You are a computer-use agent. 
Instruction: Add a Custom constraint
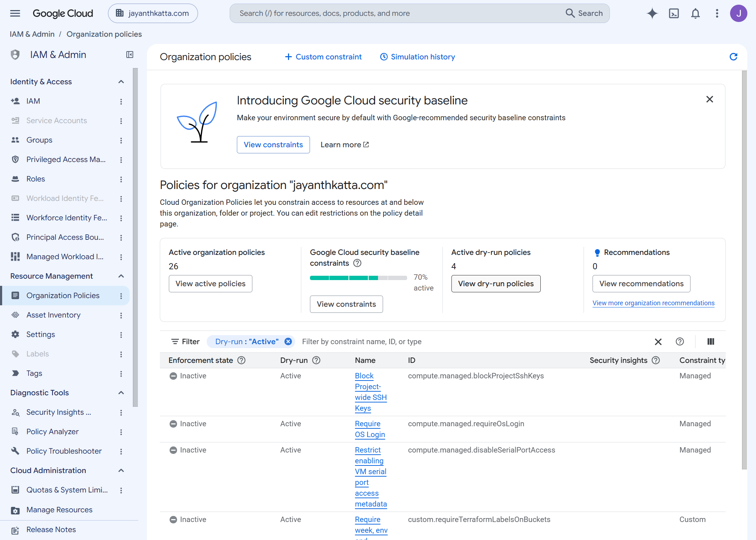[323, 57]
